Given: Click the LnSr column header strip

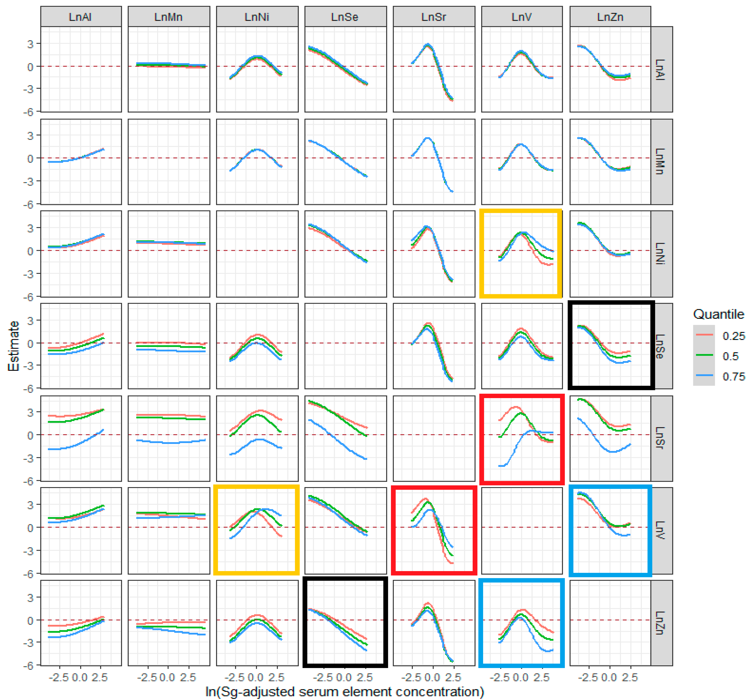Looking at the screenshot, I should pyautogui.click(x=434, y=17).
